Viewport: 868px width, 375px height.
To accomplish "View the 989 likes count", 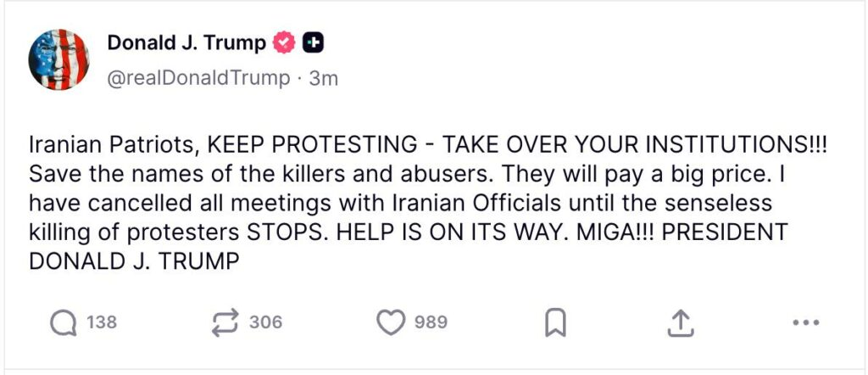I will tap(431, 322).
